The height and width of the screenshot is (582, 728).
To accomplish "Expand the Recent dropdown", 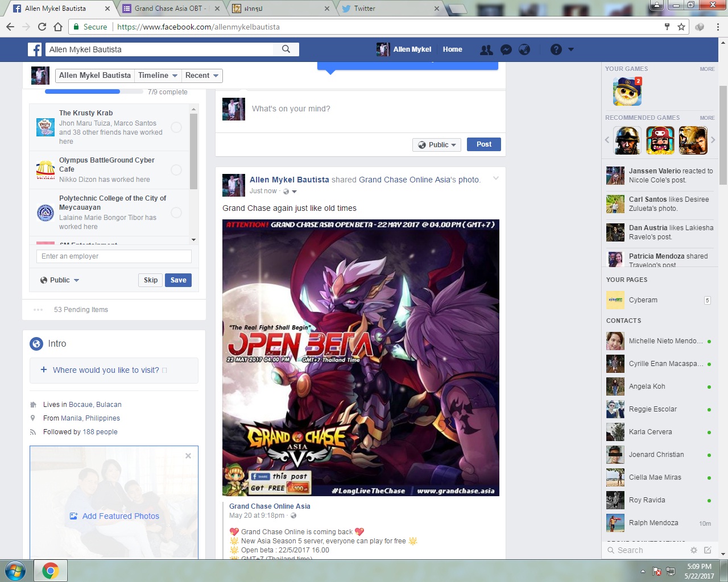I will pyautogui.click(x=201, y=76).
